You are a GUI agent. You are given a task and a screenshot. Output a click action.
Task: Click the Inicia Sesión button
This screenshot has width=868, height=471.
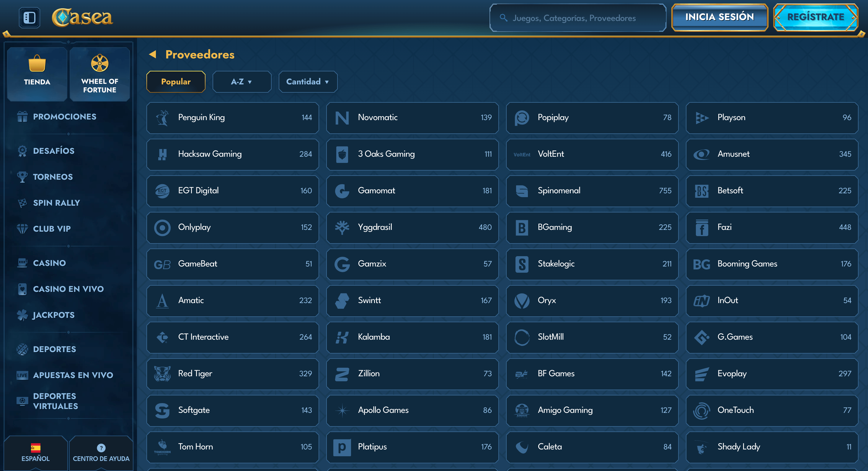[x=719, y=17]
